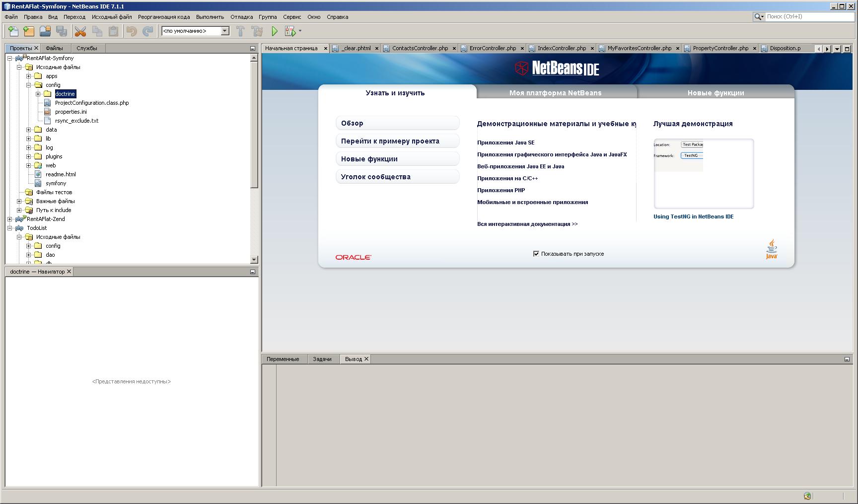The width and height of the screenshot is (858, 504).
Task: Open Using TestNG in NetBeans IDE link
Action: (x=693, y=216)
